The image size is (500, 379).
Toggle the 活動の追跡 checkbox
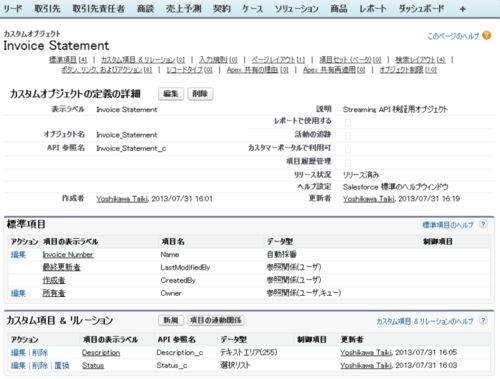pos(348,136)
